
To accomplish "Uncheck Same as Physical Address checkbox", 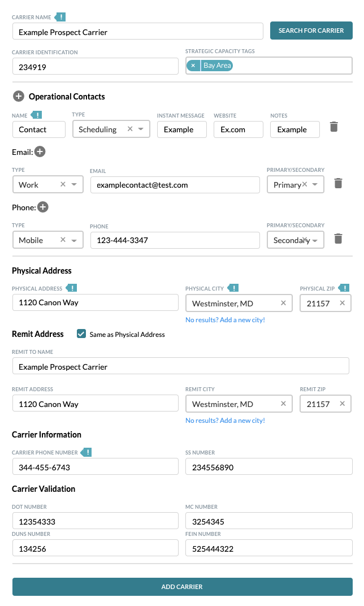I will click(81, 334).
